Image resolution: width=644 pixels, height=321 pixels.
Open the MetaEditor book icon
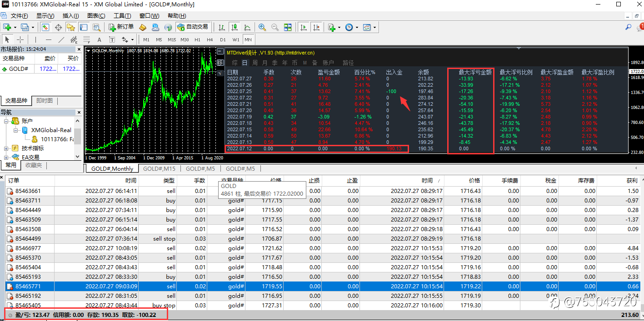[143, 27]
